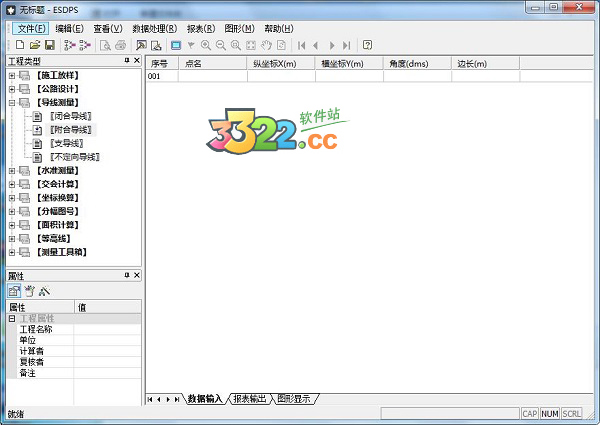The height and width of the screenshot is (425, 600).
Task: Click the help question mark icon
Action: click(x=367, y=45)
